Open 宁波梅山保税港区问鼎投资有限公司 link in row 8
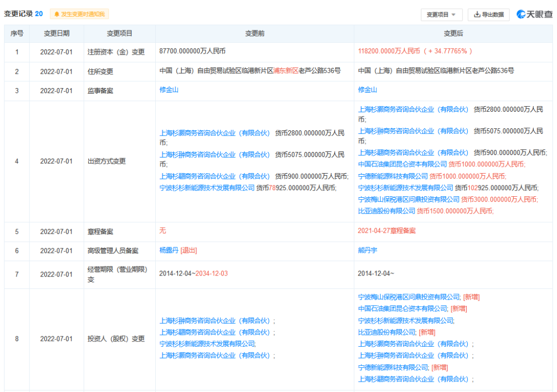This screenshot has width=557, height=392. 409,297
